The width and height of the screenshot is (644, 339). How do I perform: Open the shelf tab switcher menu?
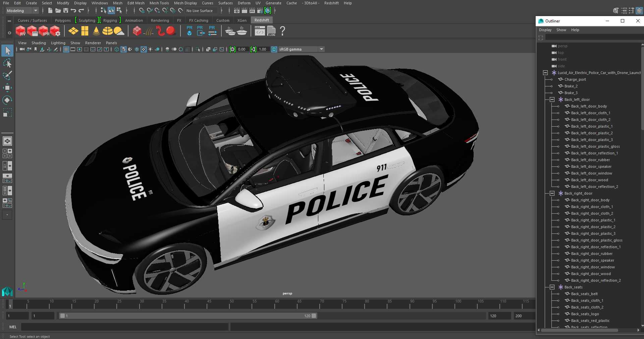coord(9,21)
